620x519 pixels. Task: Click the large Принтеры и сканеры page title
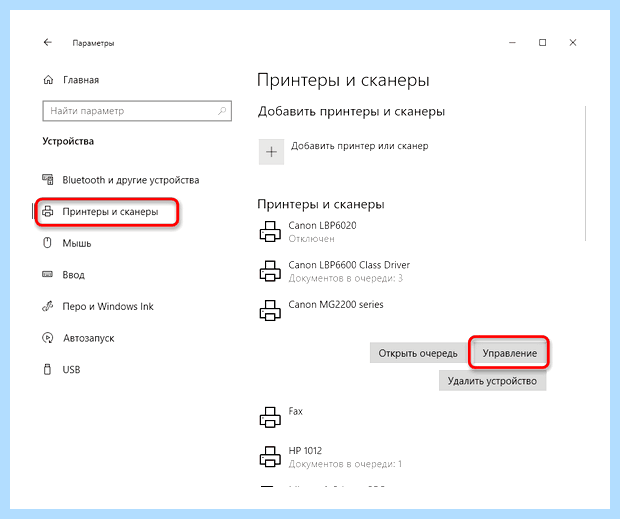tap(343, 80)
